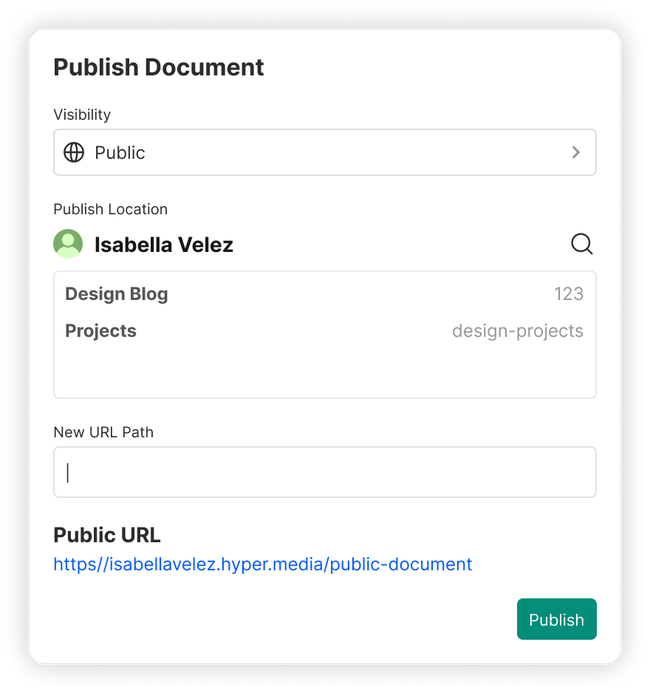This screenshot has width=650, height=693.
Task: Click the Visibility field label
Action: [82, 115]
